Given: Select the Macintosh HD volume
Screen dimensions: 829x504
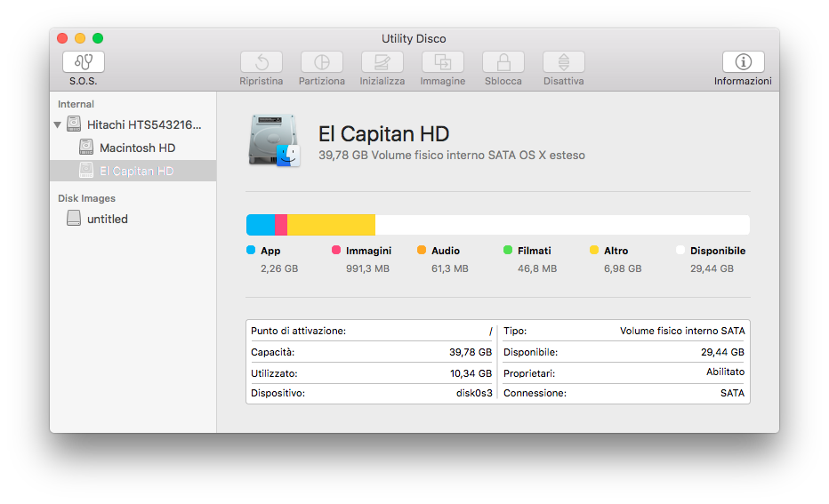Looking at the screenshot, I should tap(133, 148).
